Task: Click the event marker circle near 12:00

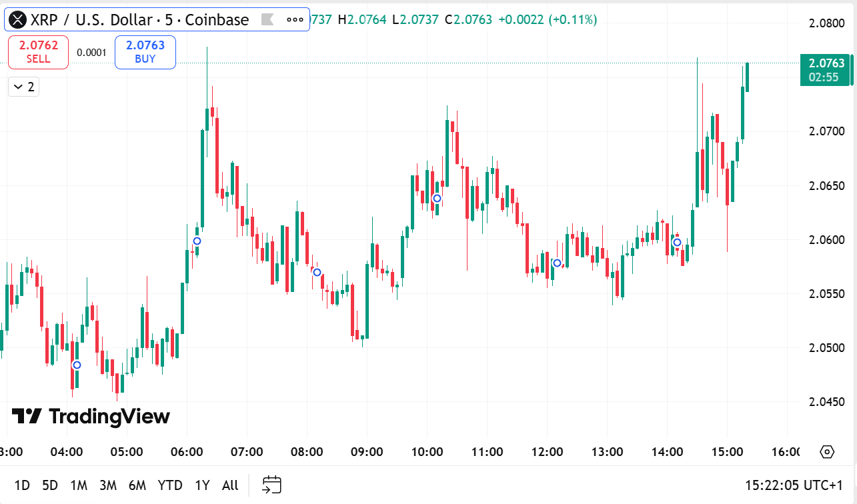Action: tap(557, 263)
